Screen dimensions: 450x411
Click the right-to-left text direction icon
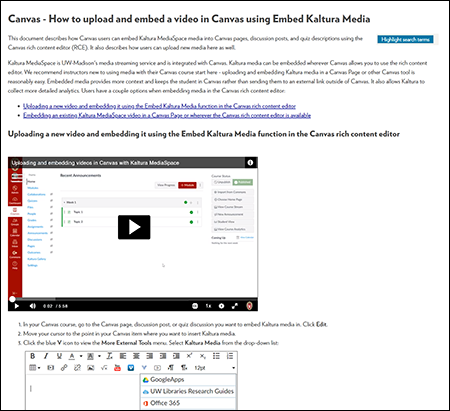[184, 368]
